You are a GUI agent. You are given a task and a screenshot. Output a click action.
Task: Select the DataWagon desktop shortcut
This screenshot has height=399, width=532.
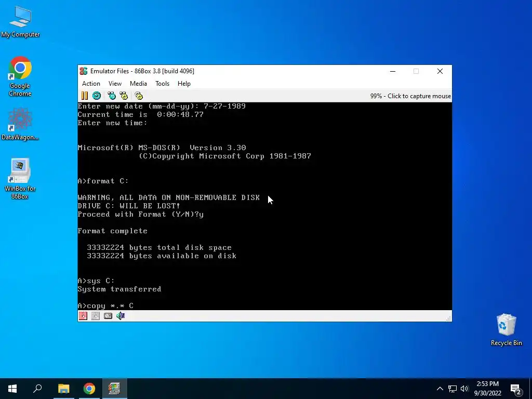pyautogui.click(x=20, y=124)
